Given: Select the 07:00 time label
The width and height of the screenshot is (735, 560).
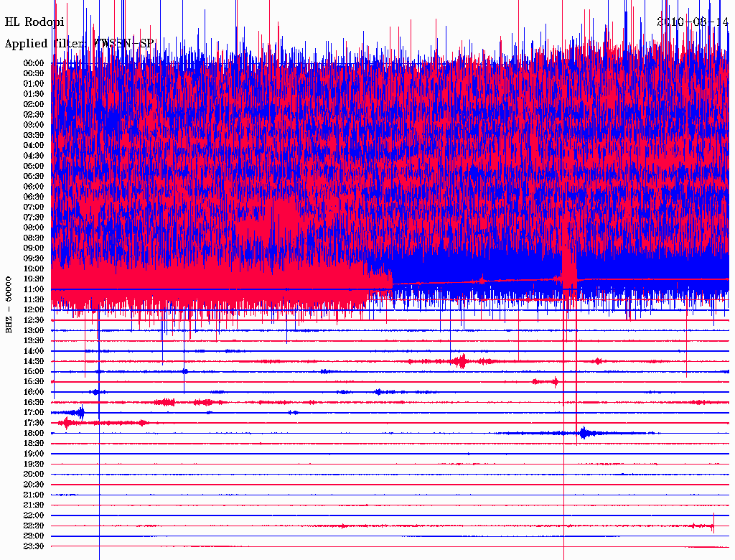Looking at the screenshot, I should pos(34,207).
